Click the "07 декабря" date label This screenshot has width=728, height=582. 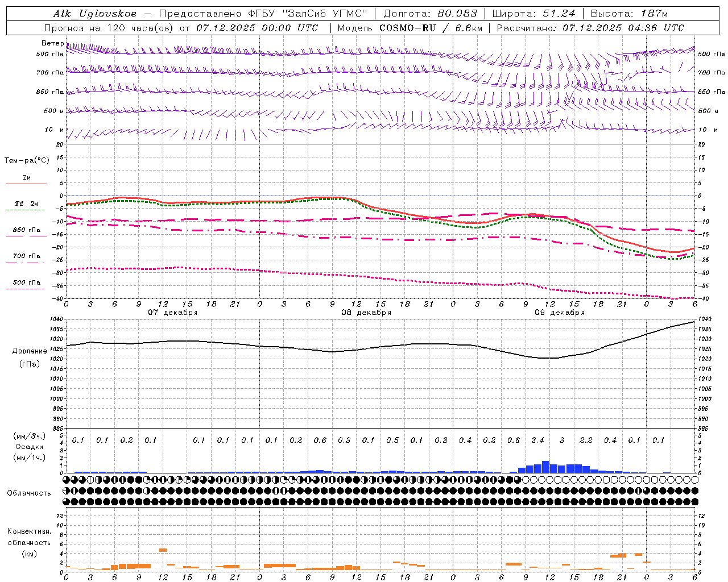pyautogui.click(x=173, y=313)
